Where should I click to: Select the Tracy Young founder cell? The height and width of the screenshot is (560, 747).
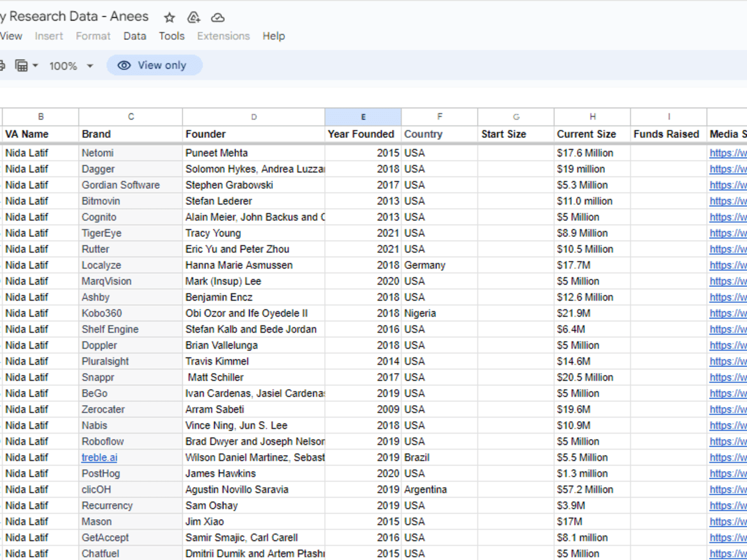[x=254, y=233]
